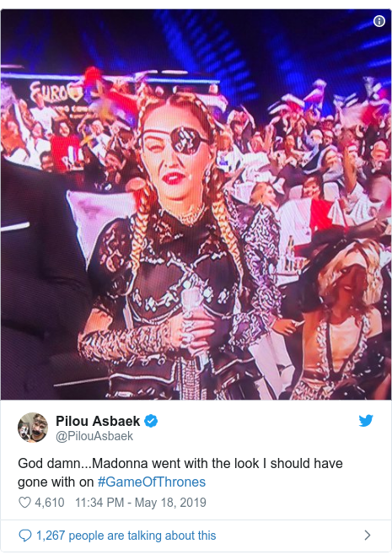Screen dimensions: 392x560
Task: Follow the #GameOfThrones hashtag link
Action: [x=152, y=482]
